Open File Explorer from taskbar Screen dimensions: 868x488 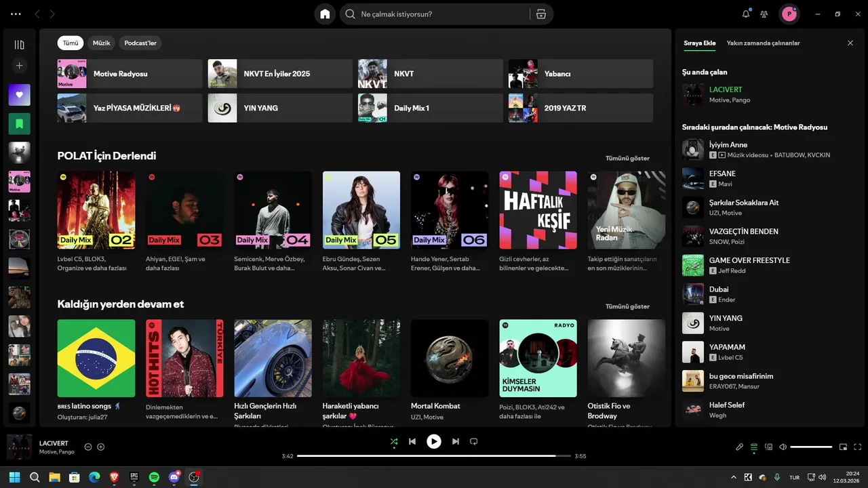click(54, 477)
